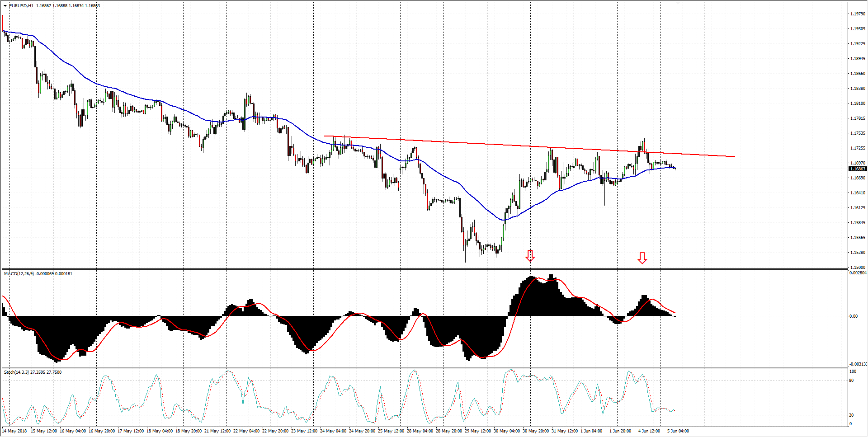Click the 1.15000 price scale label
This screenshot has height=437, width=868.
858,268
